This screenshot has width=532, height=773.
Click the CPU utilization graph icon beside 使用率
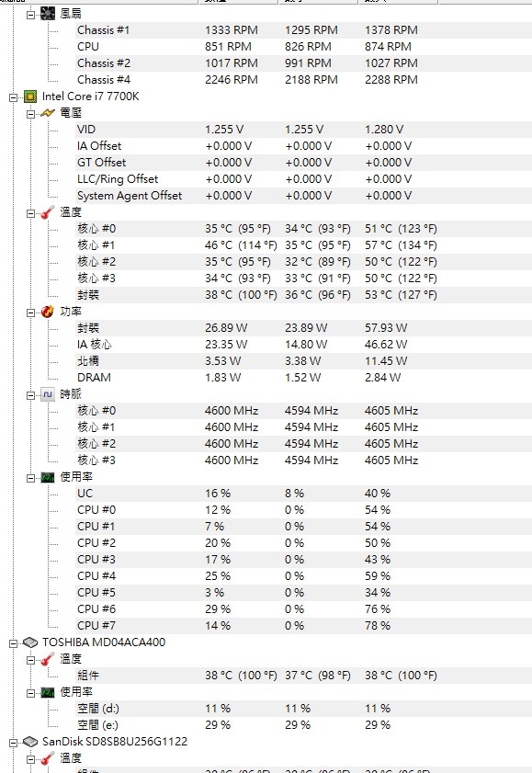[47, 477]
